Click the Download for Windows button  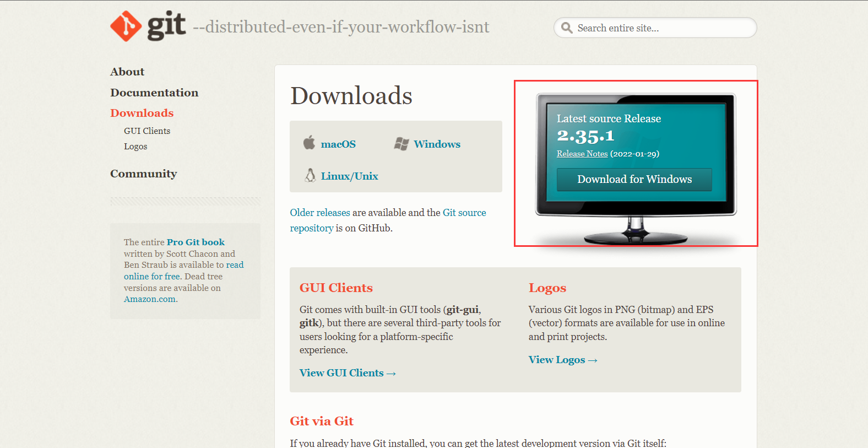click(634, 179)
